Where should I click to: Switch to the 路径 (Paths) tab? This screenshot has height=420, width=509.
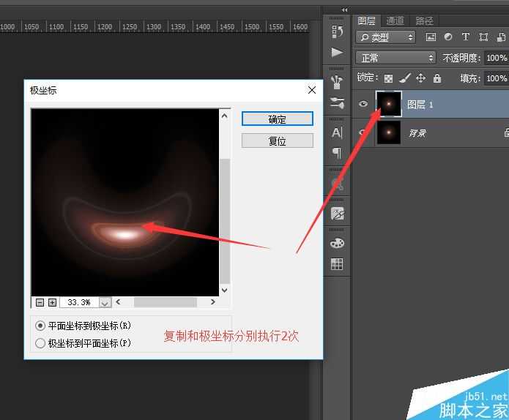click(x=424, y=20)
